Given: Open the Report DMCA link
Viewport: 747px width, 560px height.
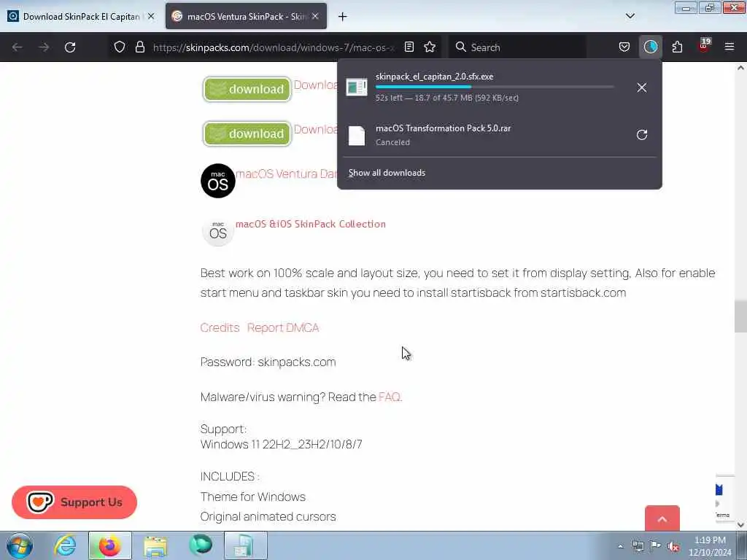Looking at the screenshot, I should (x=283, y=327).
